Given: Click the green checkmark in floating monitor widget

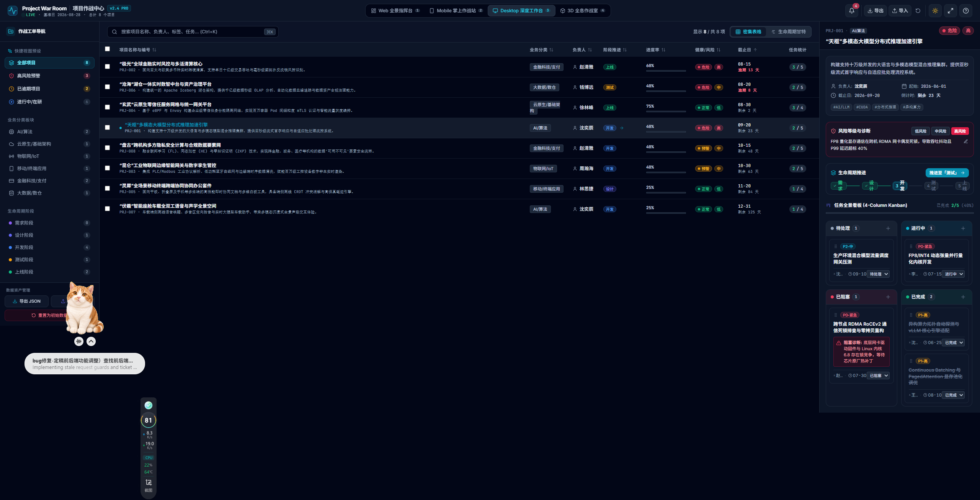Looking at the screenshot, I should tap(149, 405).
